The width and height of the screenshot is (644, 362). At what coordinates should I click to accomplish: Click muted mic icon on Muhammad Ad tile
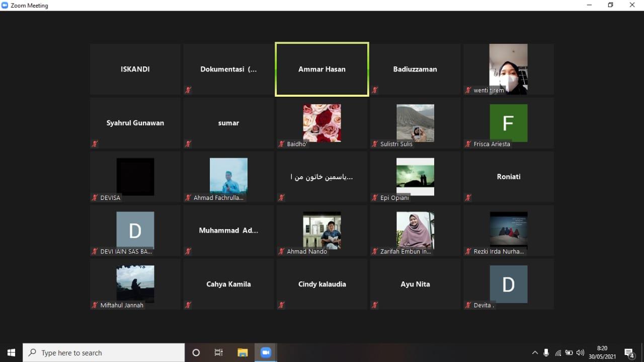pos(188,251)
